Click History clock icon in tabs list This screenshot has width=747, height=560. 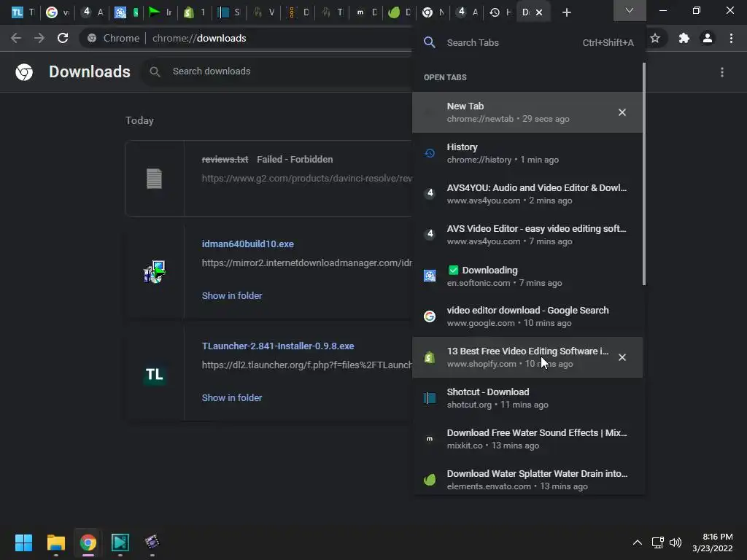click(430, 153)
